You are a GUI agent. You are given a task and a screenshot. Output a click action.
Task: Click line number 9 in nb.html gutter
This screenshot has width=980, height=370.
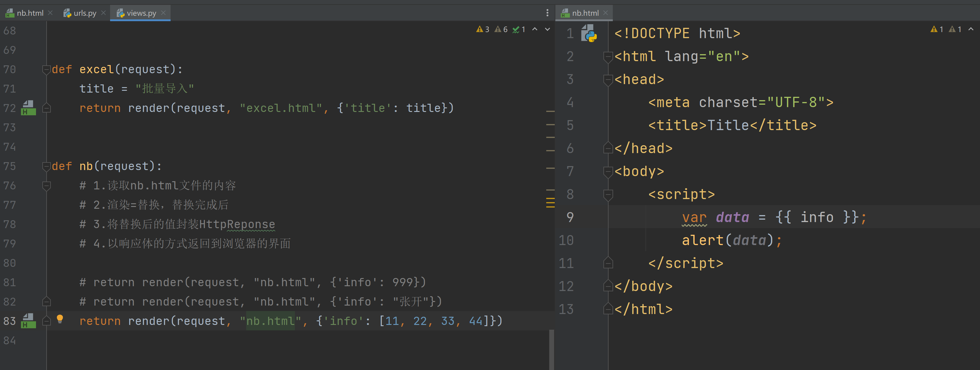[570, 217]
